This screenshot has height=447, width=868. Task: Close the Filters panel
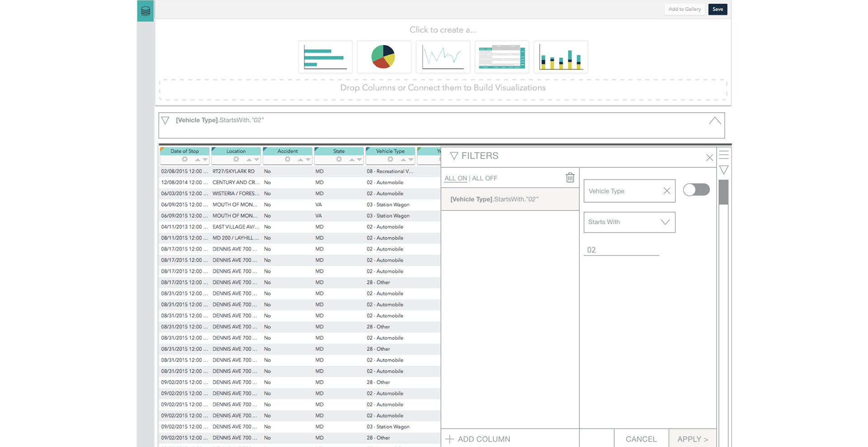[709, 157]
